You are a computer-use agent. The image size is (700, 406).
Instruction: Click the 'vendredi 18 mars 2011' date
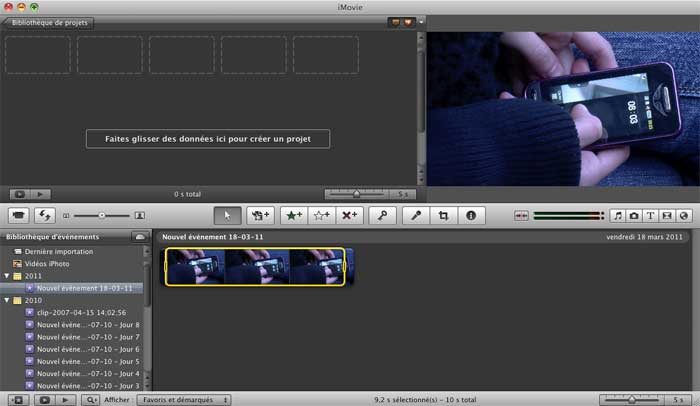(x=644, y=237)
